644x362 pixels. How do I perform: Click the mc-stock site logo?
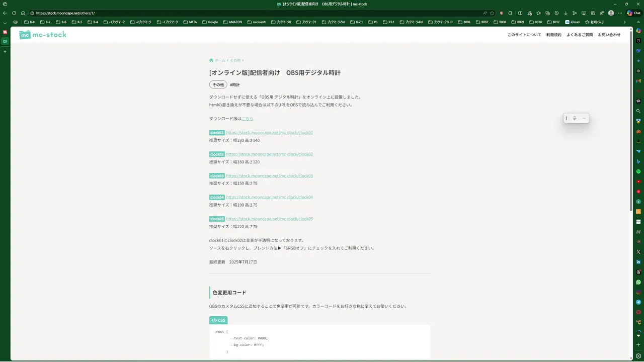click(x=43, y=35)
